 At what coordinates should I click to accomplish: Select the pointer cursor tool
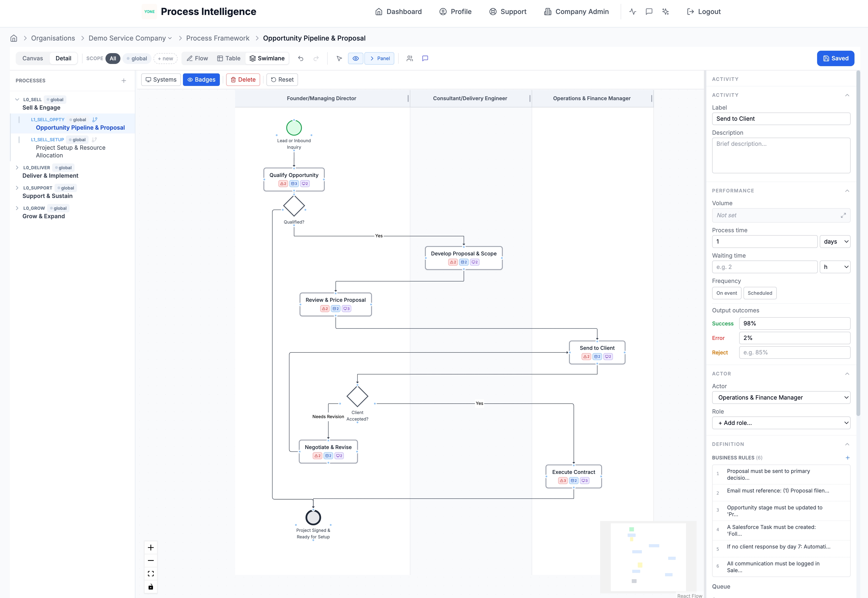click(x=339, y=58)
